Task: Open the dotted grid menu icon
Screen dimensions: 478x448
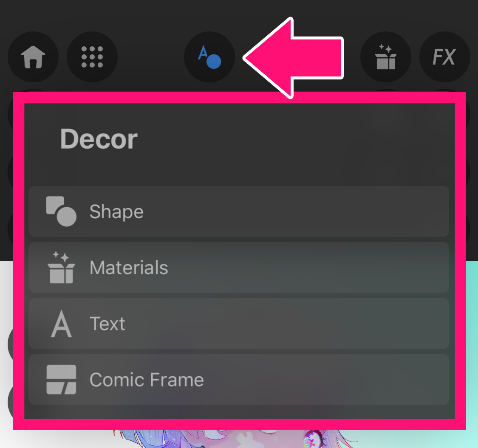Action: point(92,57)
